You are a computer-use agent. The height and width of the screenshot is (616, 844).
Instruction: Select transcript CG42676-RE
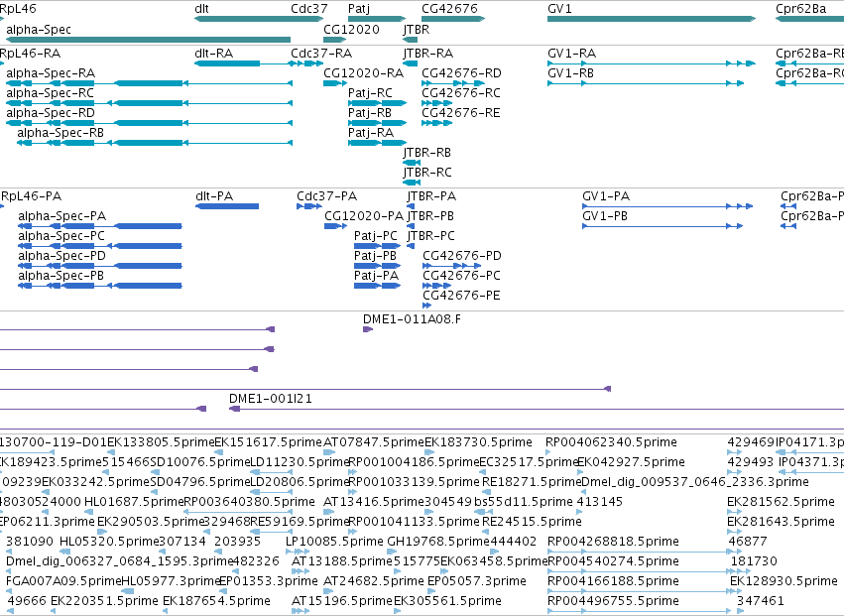pyautogui.click(x=437, y=123)
